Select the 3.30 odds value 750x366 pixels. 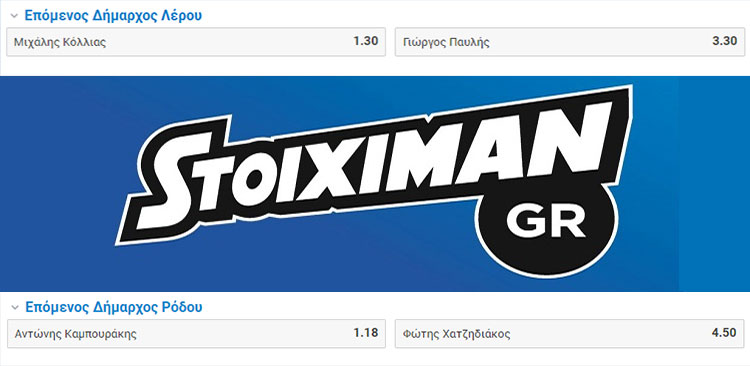724,41
